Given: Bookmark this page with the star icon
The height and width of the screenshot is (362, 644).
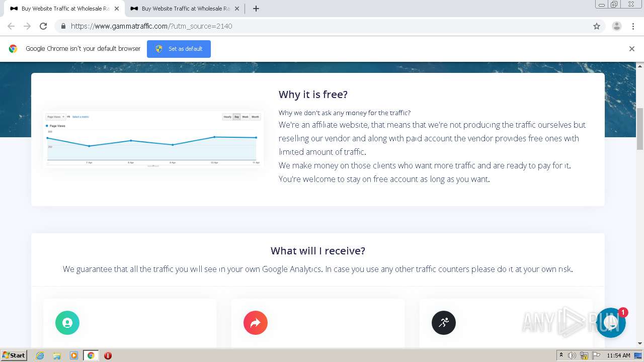Looking at the screenshot, I should [x=597, y=26].
